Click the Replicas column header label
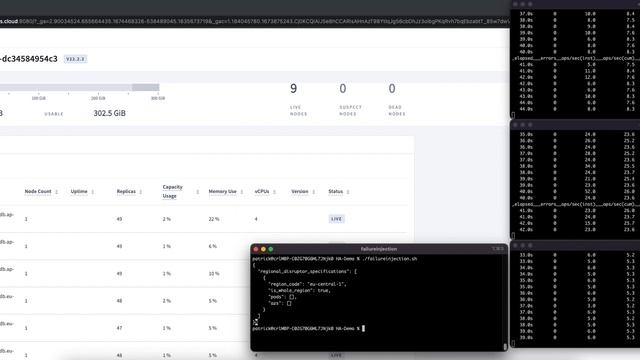The height and width of the screenshot is (360, 640). [x=126, y=191]
